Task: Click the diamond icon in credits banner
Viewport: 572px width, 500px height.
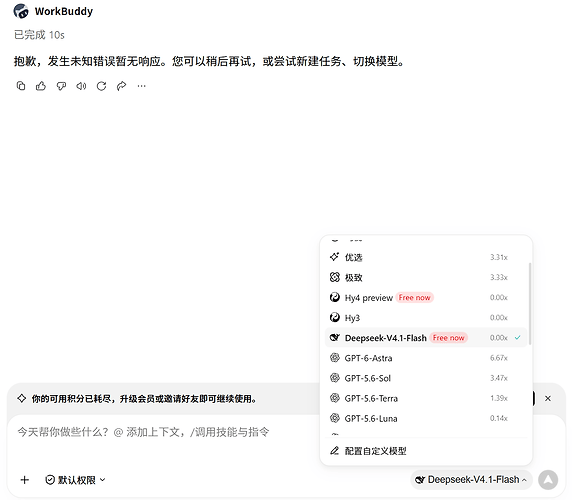Action: click(22, 398)
